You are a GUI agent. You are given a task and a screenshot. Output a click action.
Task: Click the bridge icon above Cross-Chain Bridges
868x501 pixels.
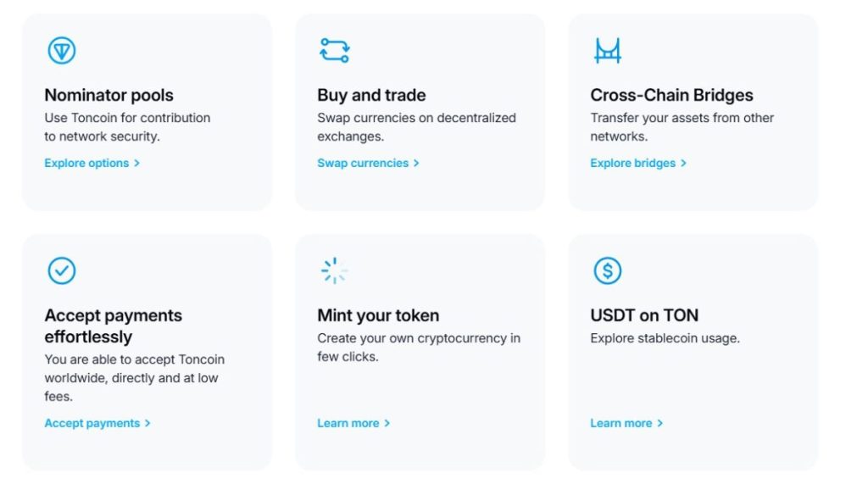[x=607, y=49]
